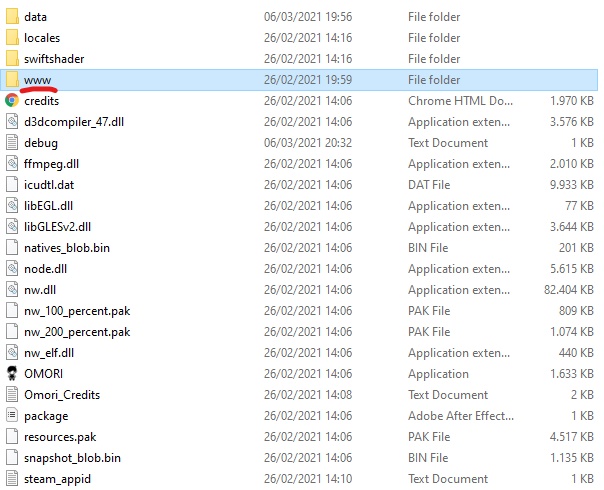604x490 pixels.
Task: Select the natives_blob.bin file icon
Action: click(x=12, y=248)
